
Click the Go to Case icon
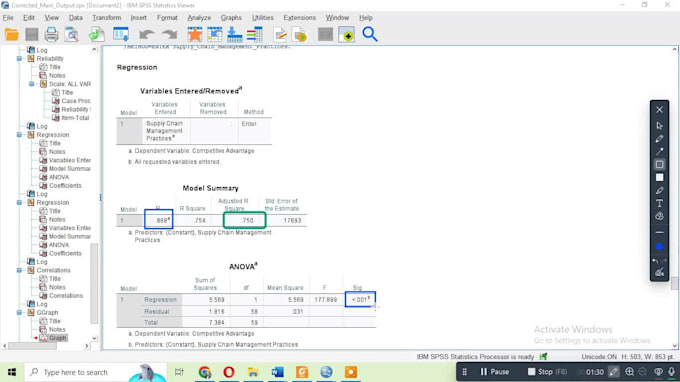214,34
